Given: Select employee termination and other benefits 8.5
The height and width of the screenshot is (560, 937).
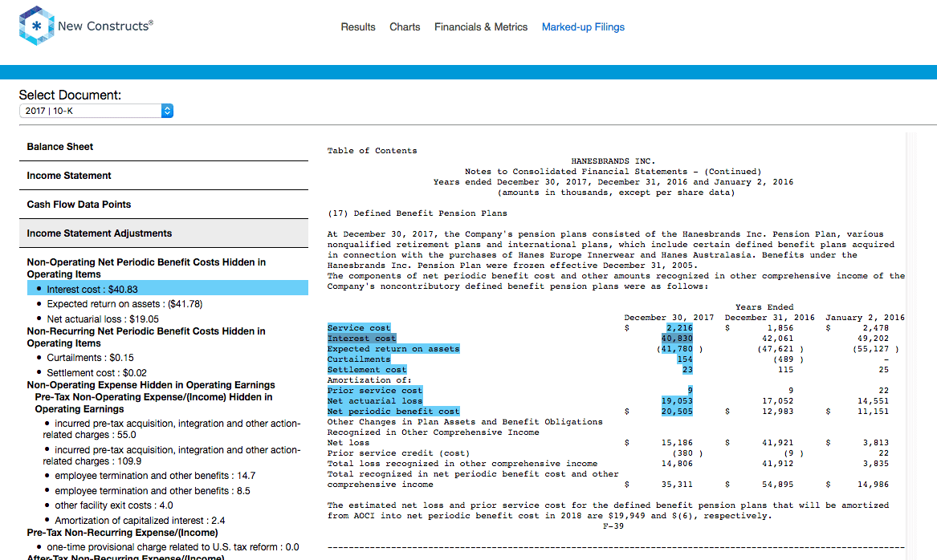Looking at the screenshot, I should coord(153,491).
